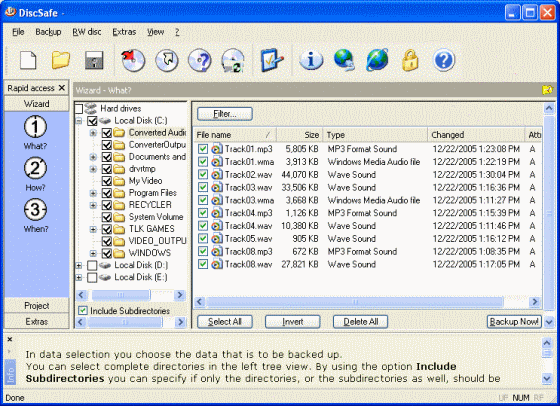Image resolution: width=560 pixels, height=406 pixels.
Task: Click the disc copy icon with number 2
Action: [233, 60]
